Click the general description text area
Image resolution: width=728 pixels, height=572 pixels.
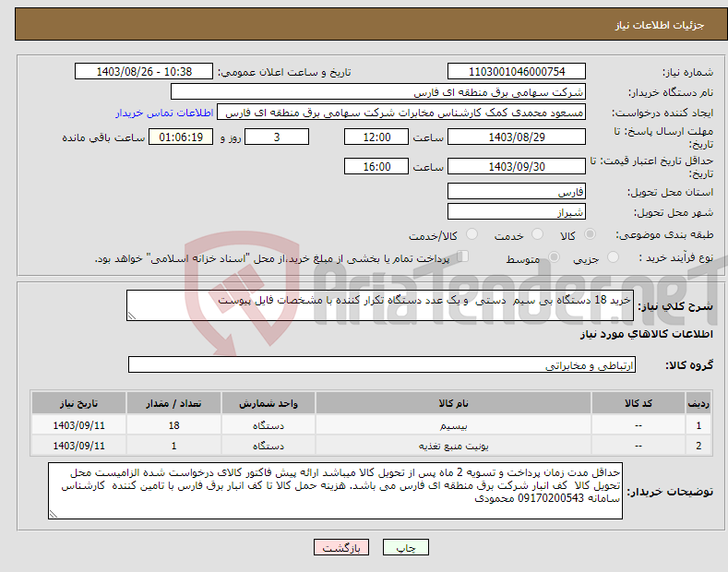pos(380,305)
